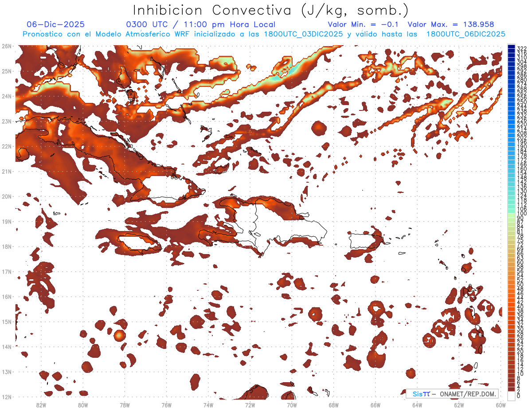532x411 pixels.
Task: Click the latitude axis label "16N"
Action: [6, 296]
